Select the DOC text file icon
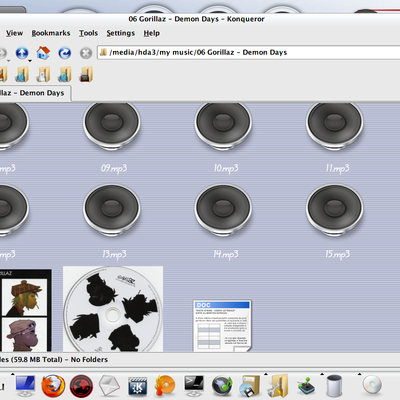Image resolution: width=400 pixels, height=400 pixels. tap(222, 326)
